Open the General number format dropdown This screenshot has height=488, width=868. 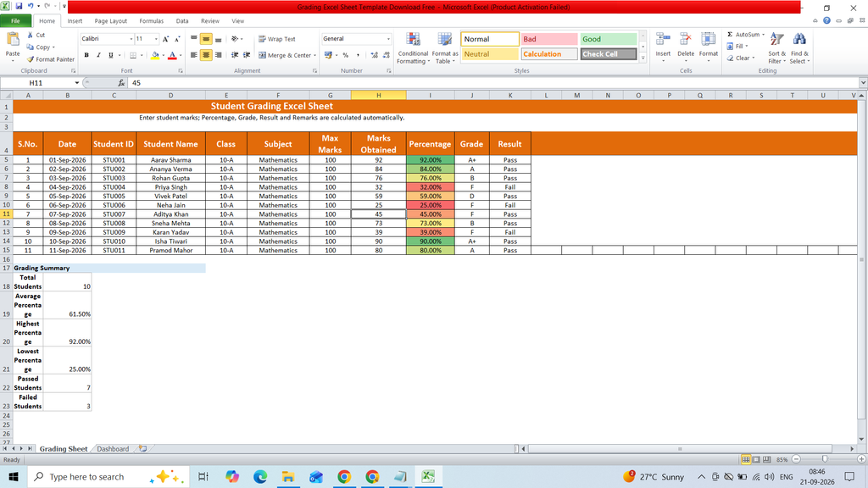tap(388, 39)
